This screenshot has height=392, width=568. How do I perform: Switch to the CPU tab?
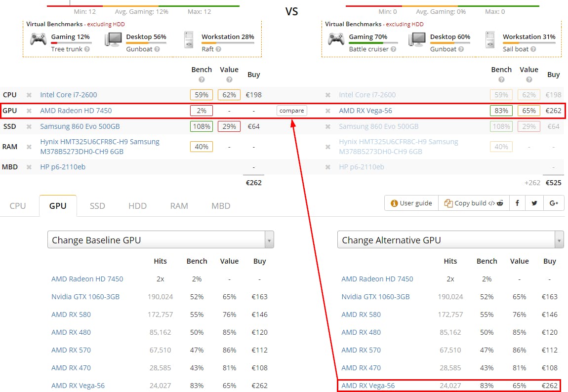[x=18, y=206]
